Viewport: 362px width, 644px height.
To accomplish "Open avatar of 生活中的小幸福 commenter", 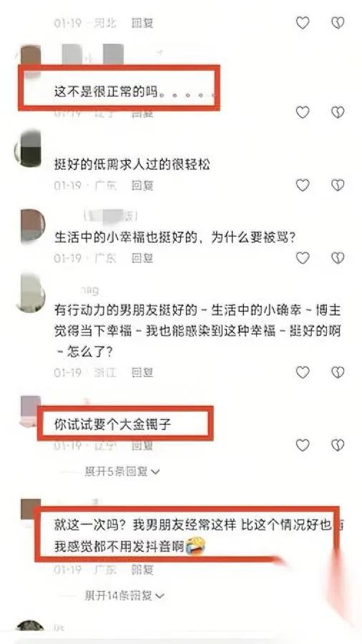I will (x=31, y=227).
